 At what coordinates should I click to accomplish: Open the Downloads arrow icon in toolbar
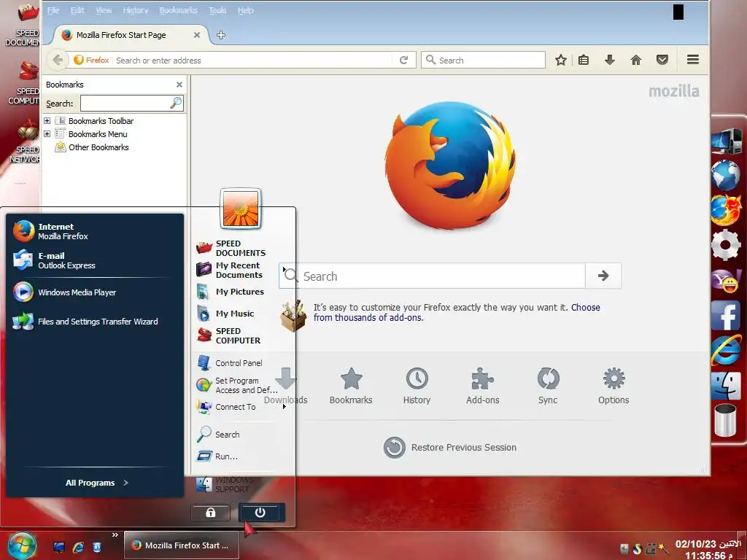pyautogui.click(x=609, y=60)
